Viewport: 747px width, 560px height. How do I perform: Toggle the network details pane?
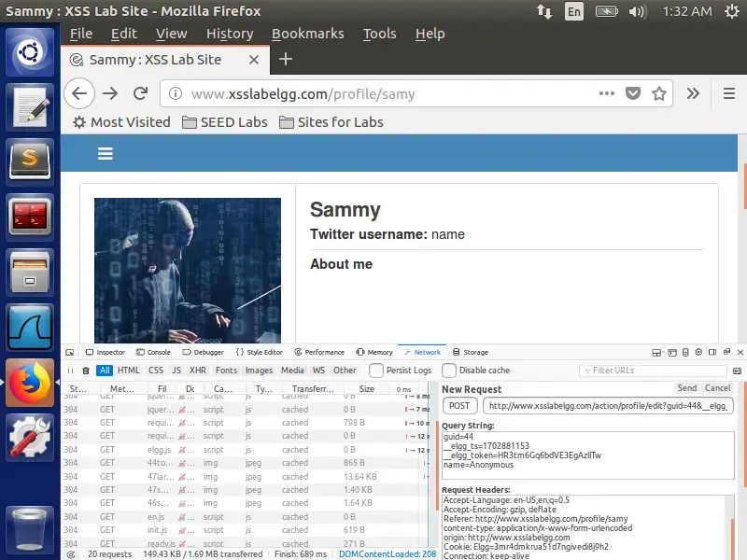tap(737, 371)
